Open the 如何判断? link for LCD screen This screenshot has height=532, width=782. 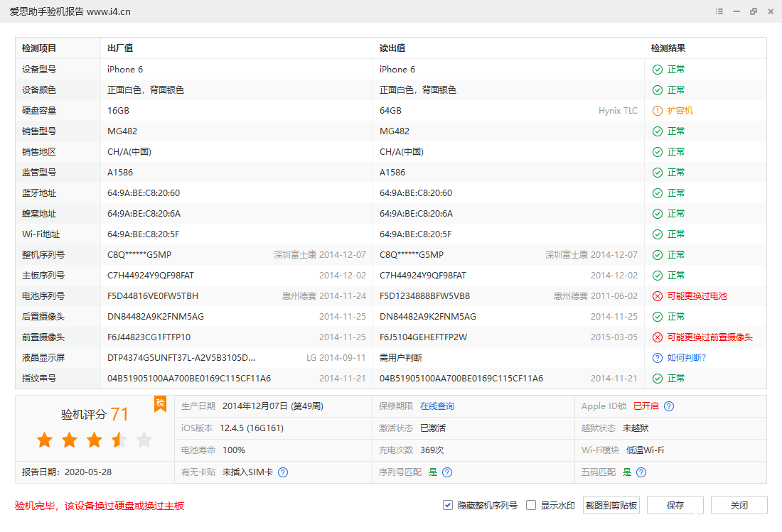point(686,358)
